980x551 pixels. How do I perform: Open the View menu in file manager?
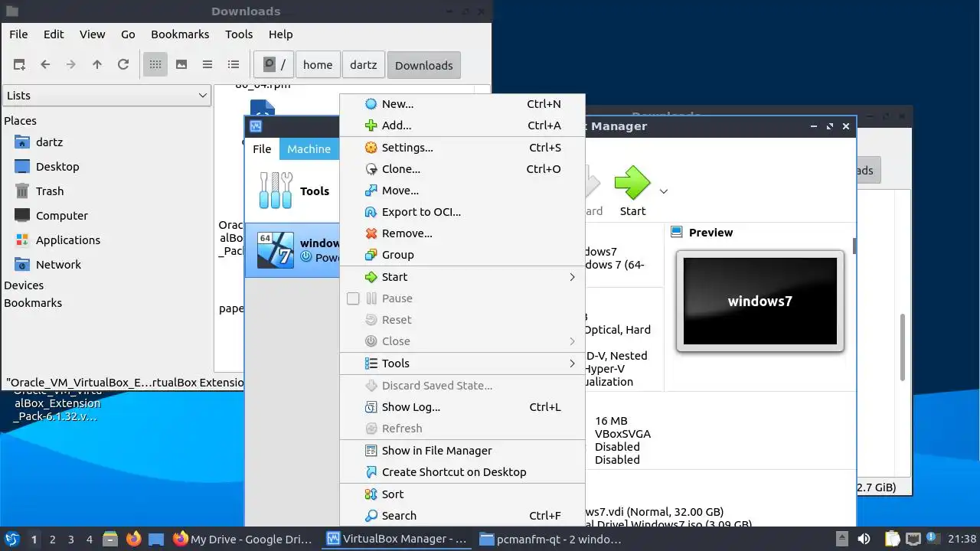click(x=93, y=34)
